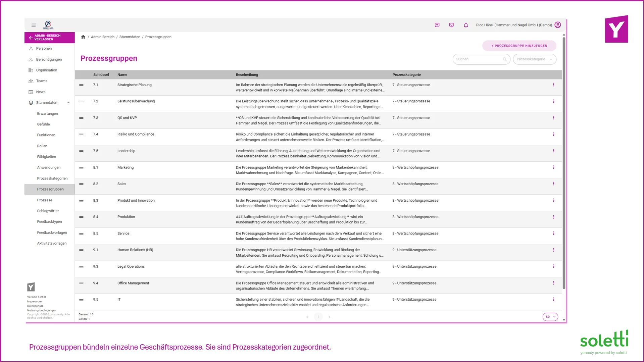Open the row menu for Service

[554, 234]
